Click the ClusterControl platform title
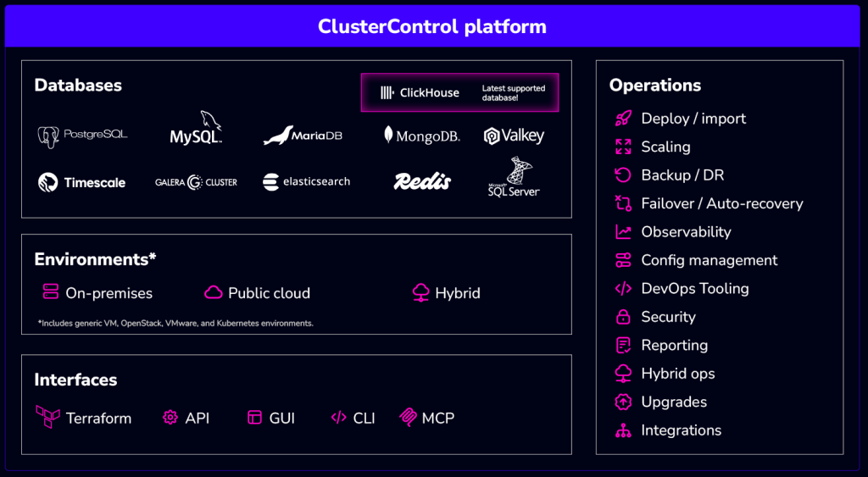This screenshot has width=868, height=477. pyautogui.click(x=432, y=26)
